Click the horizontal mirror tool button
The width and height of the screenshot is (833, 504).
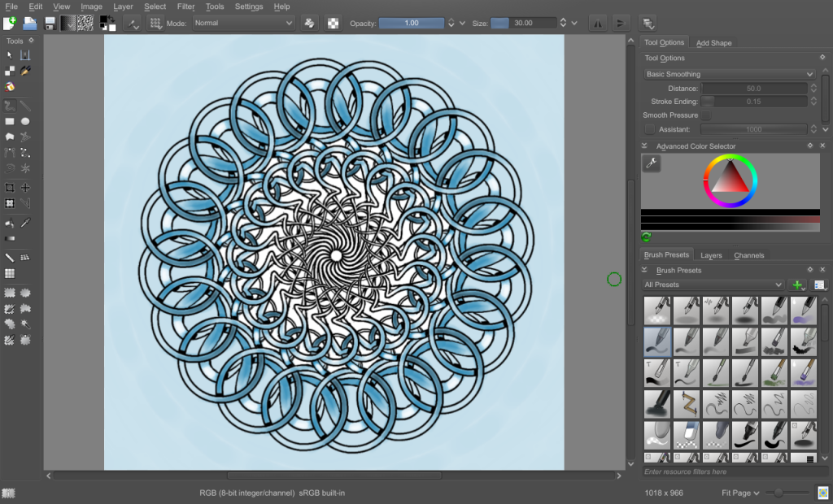point(597,23)
